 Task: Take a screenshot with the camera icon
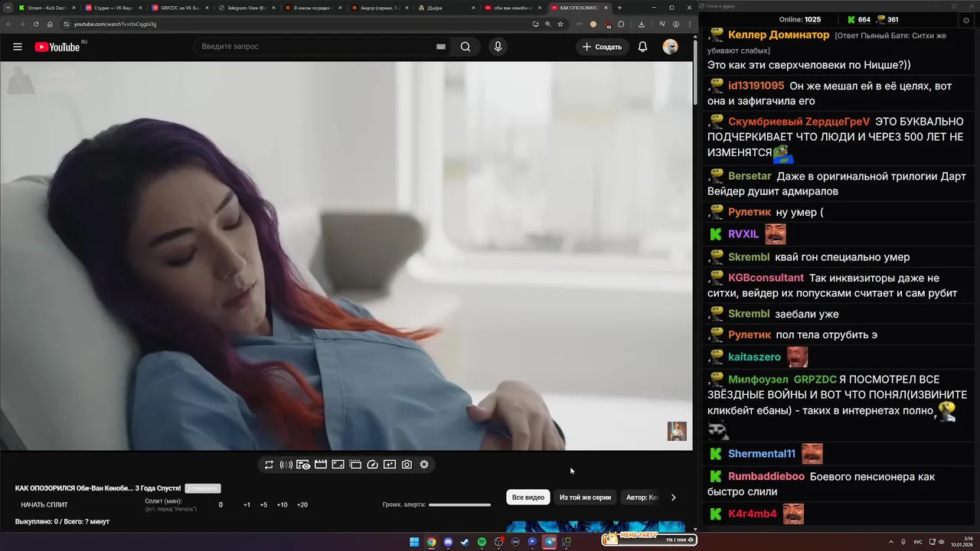click(x=407, y=465)
